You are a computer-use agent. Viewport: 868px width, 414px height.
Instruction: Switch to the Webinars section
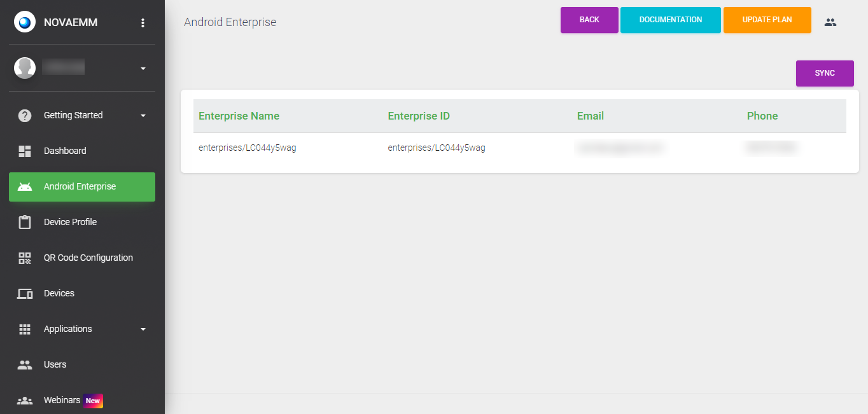62,400
